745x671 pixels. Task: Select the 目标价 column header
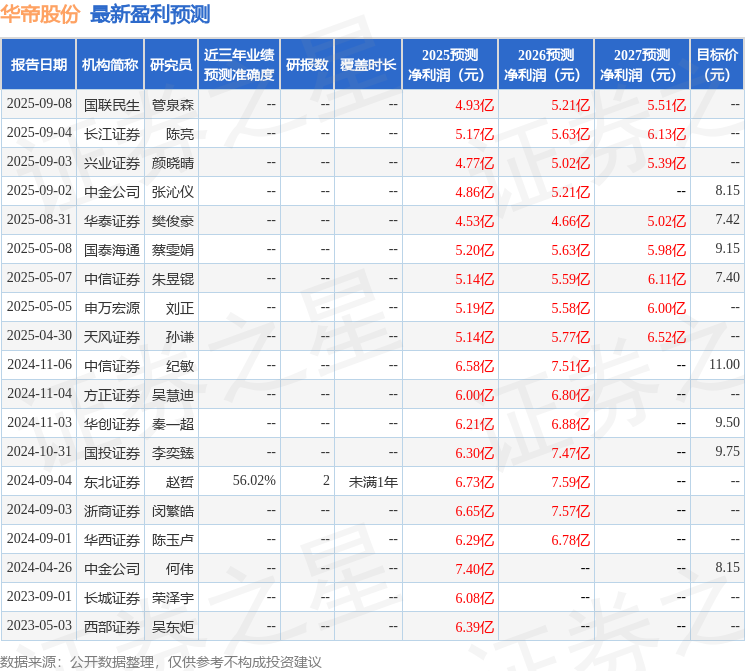717,65
